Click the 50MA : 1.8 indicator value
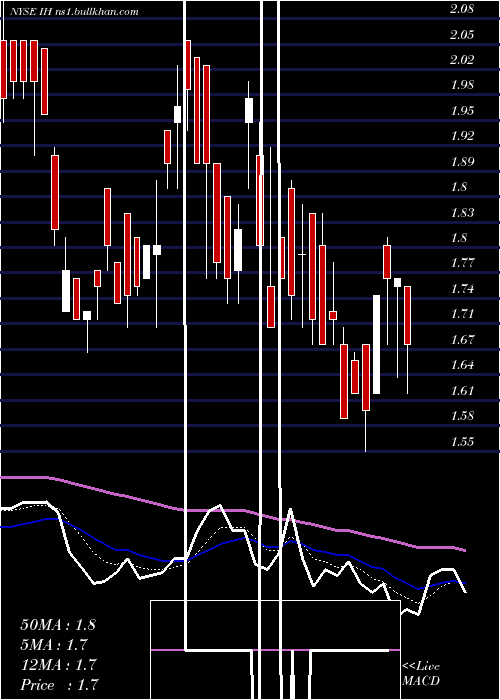The image size is (500, 700). pyautogui.click(x=58, y=625)
